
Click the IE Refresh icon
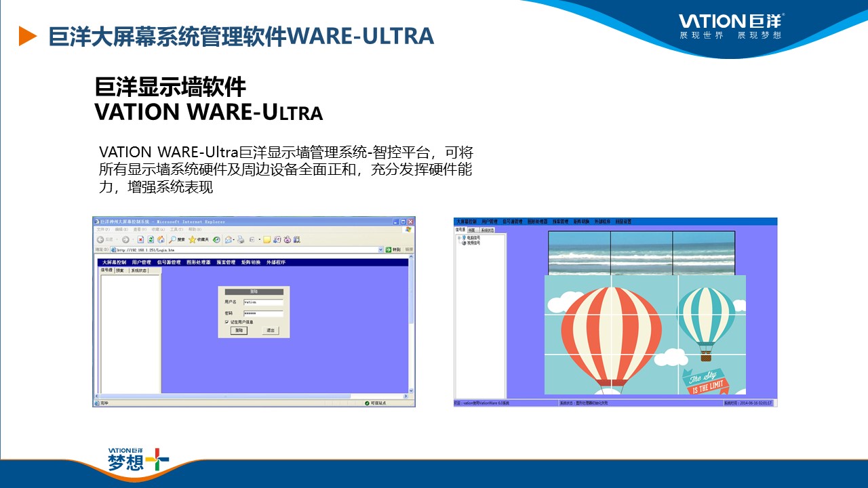(151, 239)
